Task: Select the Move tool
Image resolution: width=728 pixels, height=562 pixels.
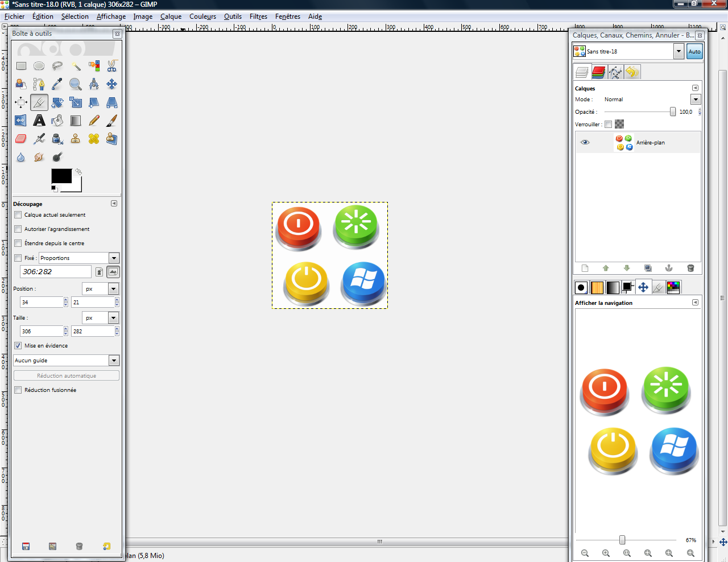Action: (111, 84)
